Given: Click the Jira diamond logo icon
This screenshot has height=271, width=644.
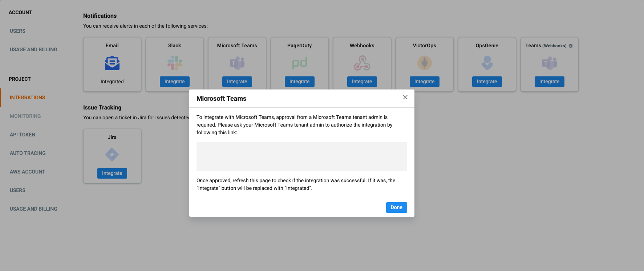Looking at the screenshot, I should (112, 155).
